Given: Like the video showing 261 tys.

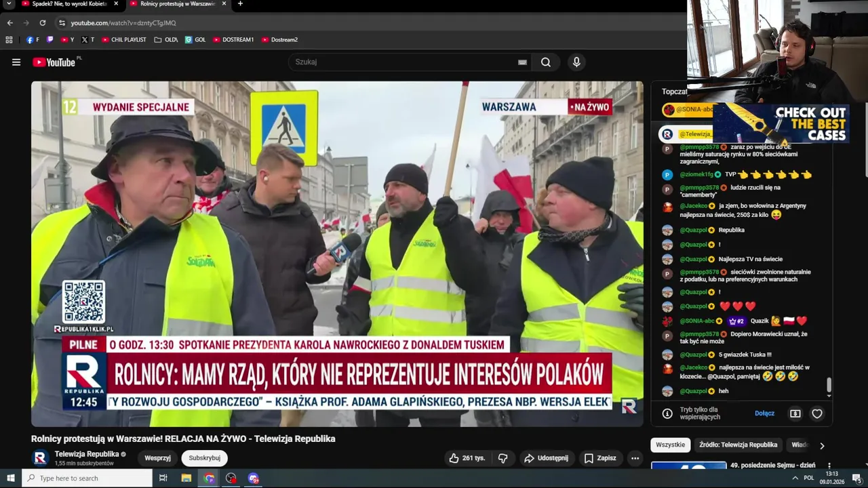Looking at the screenshot, I should [x=467, y=458].
